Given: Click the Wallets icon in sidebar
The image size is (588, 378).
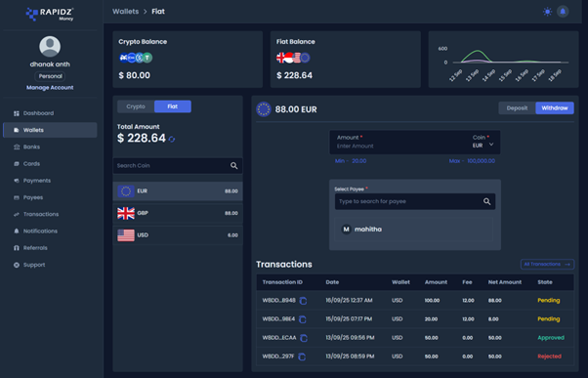Looking at the screenshot, I should (17, 130).
